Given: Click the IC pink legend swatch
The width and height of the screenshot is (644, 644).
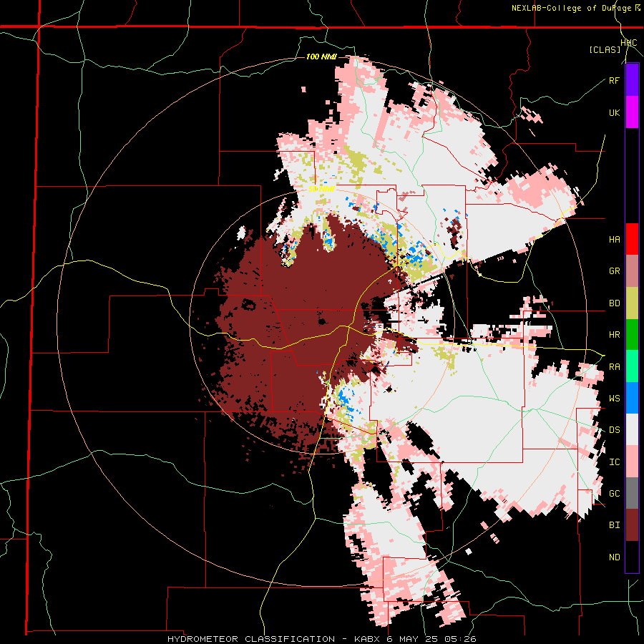Looking at the screenshot, I should (632, 462).
